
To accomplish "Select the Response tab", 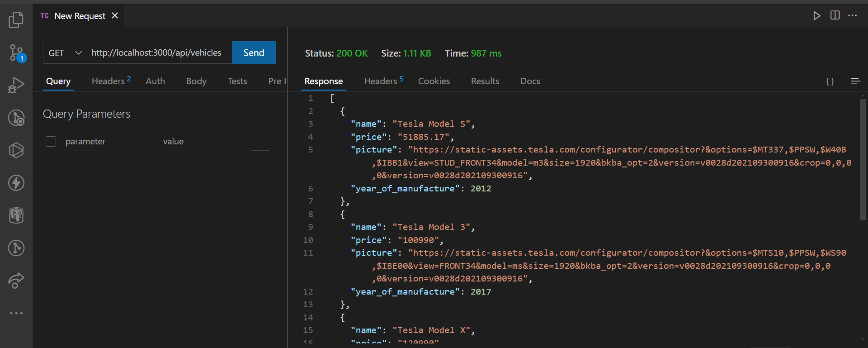I will click(x=324, y=81).
